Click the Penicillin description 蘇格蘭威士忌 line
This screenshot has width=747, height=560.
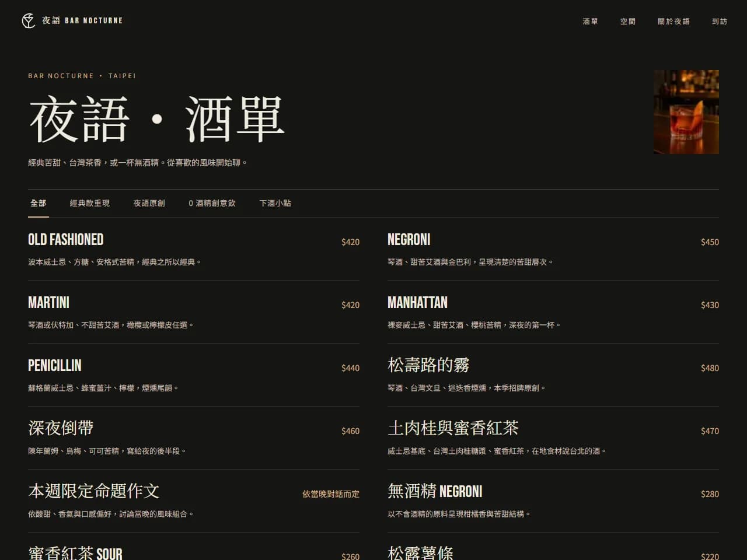tap(103, 388)
